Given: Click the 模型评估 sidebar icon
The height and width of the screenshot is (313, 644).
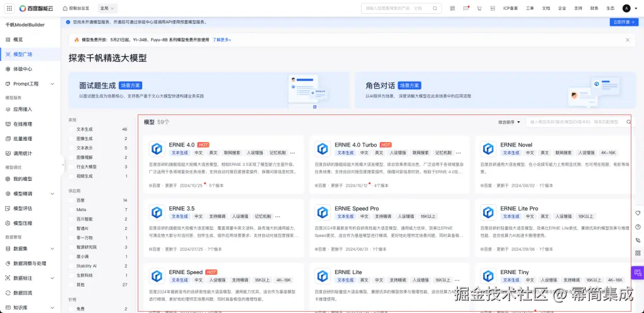Looking at the screenshot, I should point(8,209).
